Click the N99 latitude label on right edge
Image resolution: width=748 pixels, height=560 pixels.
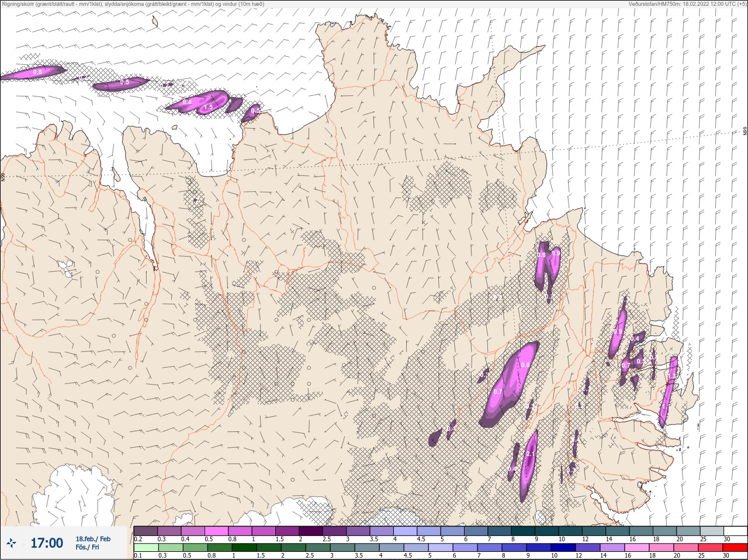(745, 132)
